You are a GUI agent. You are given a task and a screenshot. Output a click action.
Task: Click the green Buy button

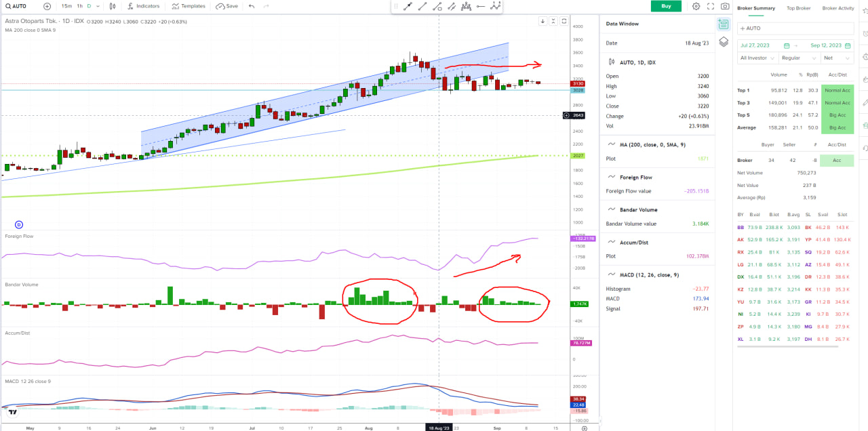pyautogui.click(x=666, y=6)
